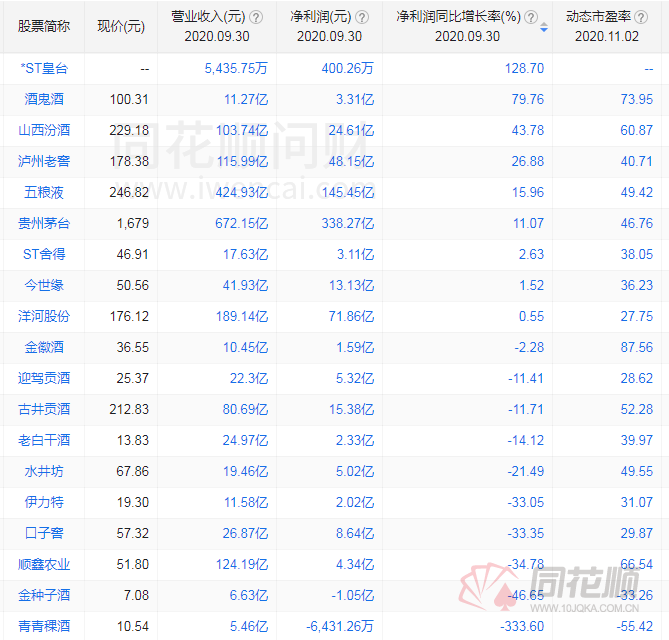
Task: Click 洋河股份 growth rate 0.55
Action: [x=531, y=316]
